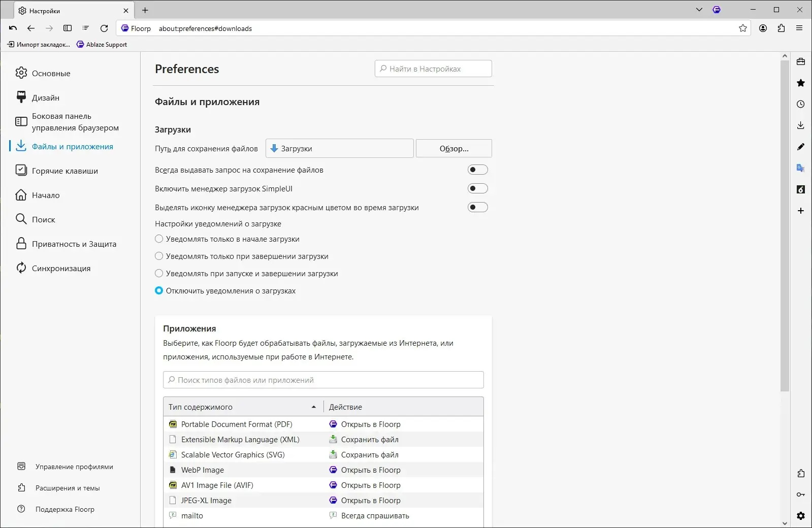Open Поддержка Floorp support link

click(x=64, y=509)
